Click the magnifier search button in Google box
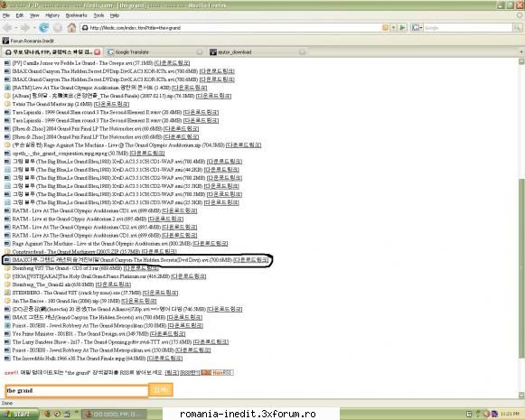This screenshot has height=420, width=525. click(517, 28)
